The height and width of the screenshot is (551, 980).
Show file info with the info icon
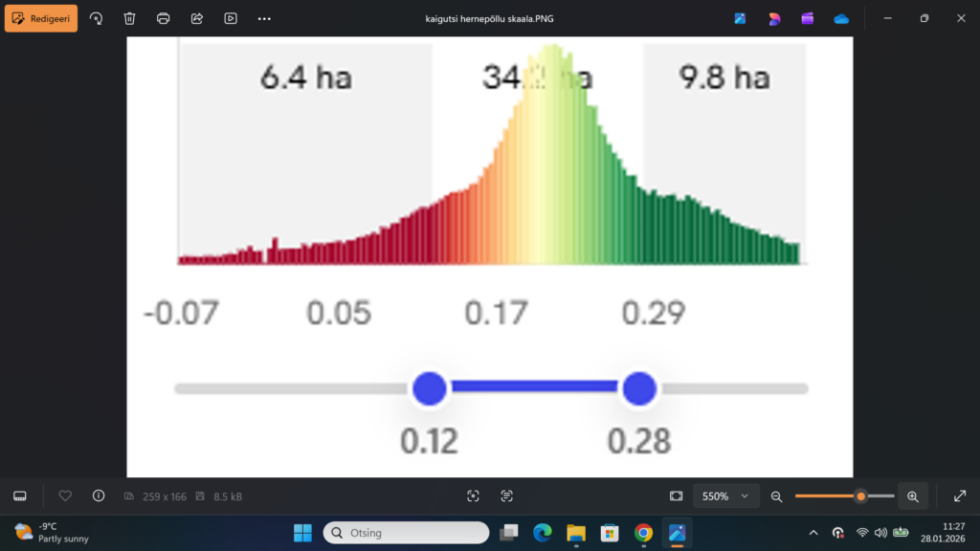(99, 496)
